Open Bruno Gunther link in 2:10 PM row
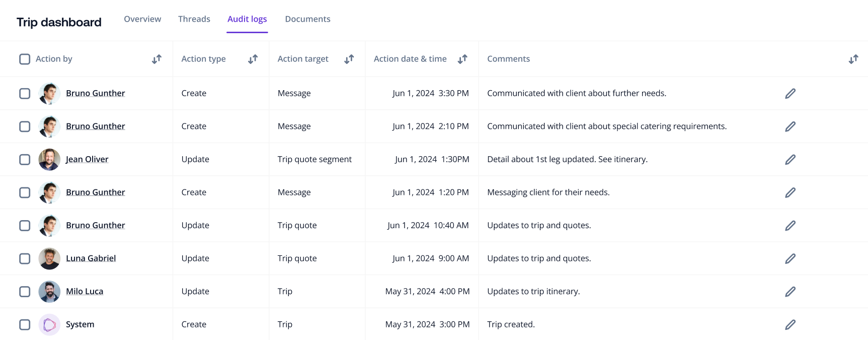Viewport: 868px width, 340px height. point(96,126)
